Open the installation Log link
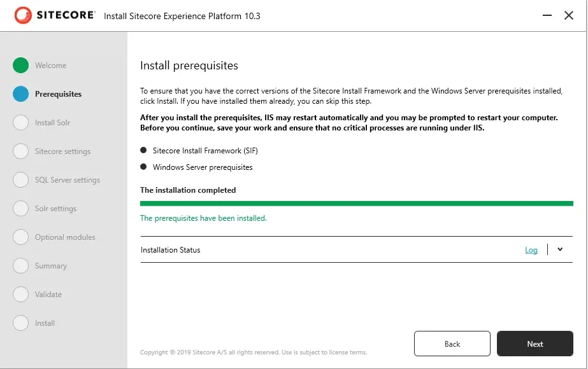This screenshot has width=588, height=369. click(531, 250)
